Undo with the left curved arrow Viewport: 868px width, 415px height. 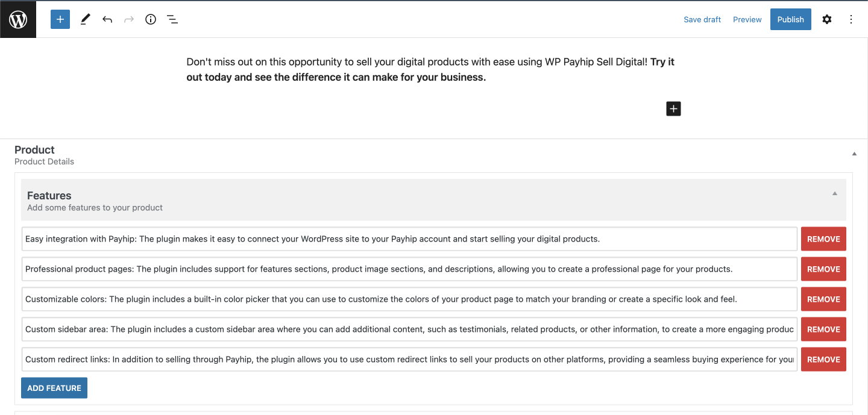click(107, 19)
